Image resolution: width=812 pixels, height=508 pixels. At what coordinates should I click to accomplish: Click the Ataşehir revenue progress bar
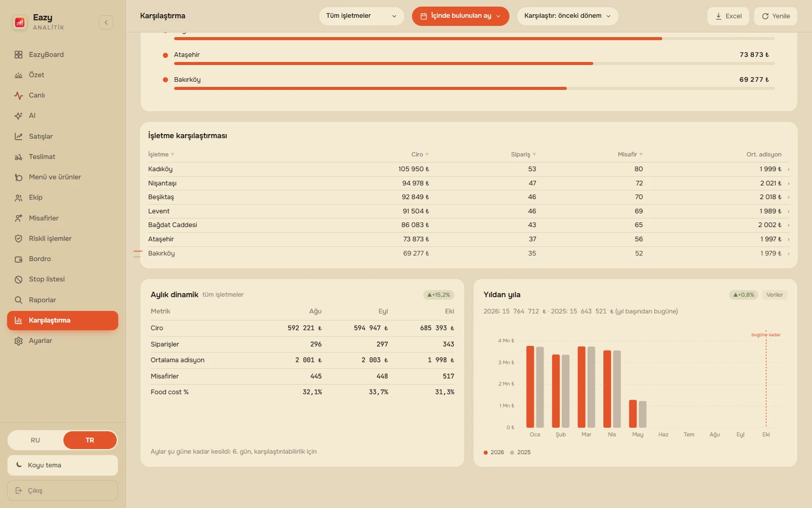pos(474,63)
